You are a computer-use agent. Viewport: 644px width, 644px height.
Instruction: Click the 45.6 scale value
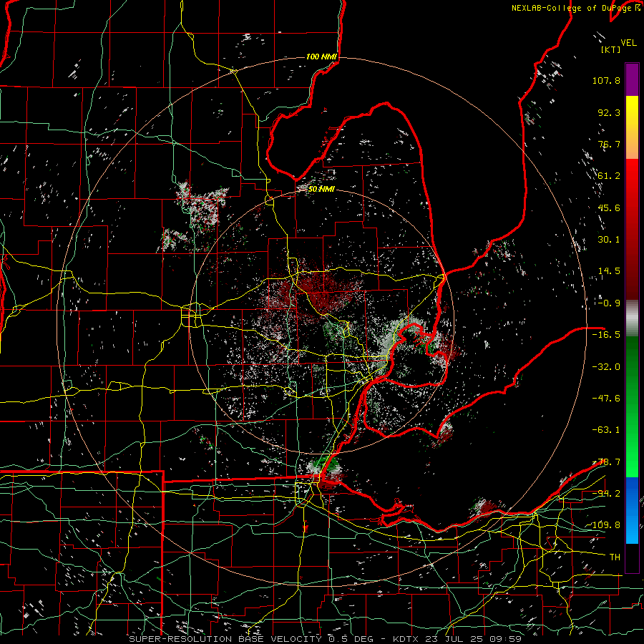[609, 208]
